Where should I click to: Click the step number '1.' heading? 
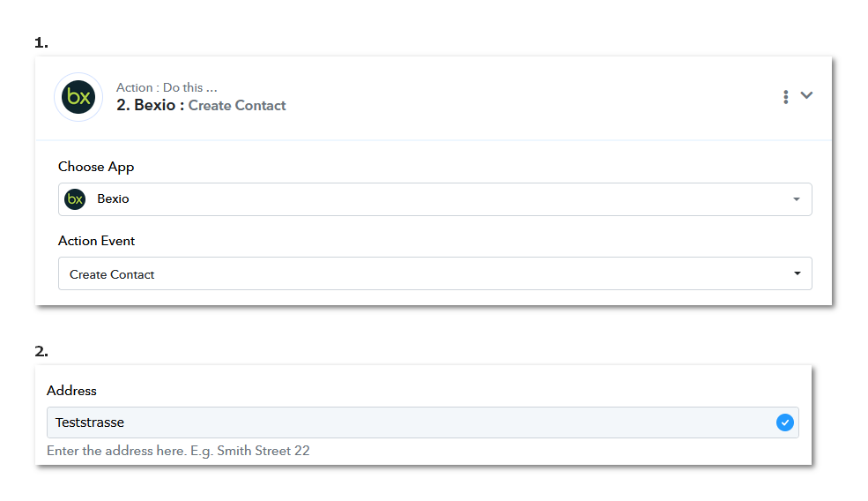[x=41, y=42]
